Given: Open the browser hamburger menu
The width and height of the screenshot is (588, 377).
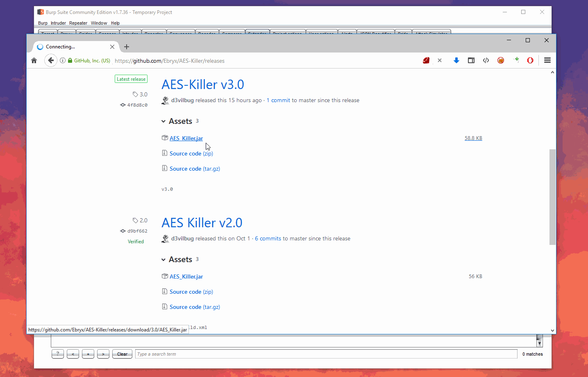Looking at the screenshot, I should [x=547, y=60].
